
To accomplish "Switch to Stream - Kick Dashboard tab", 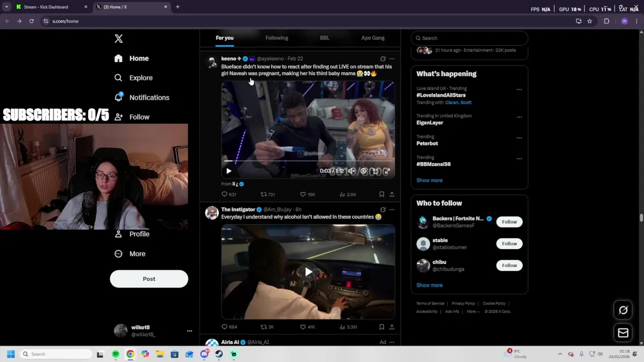I will (x=50, y=7).
